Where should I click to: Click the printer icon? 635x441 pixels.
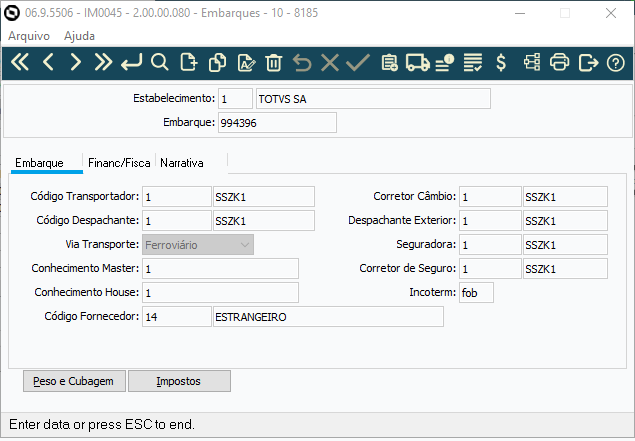click(x=560, y=63)
